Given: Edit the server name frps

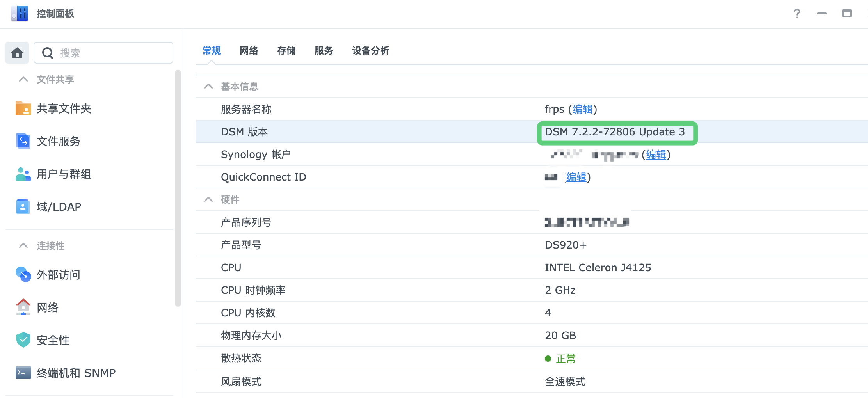Looking at the screenshot, I should 582,110.
